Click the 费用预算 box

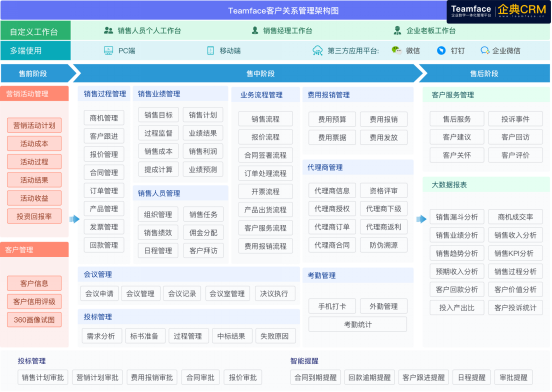[x=332, y=119]
